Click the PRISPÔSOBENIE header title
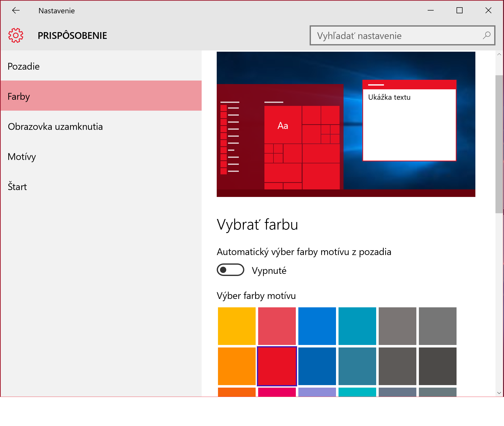 pyautogui.click(x=72, y=35)
